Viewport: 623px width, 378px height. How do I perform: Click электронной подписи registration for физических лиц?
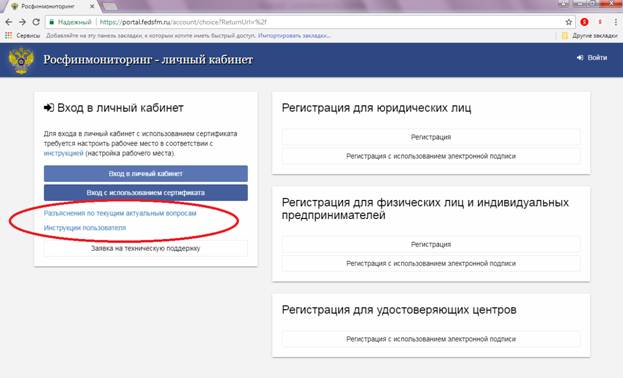click(x=431, y=264)
